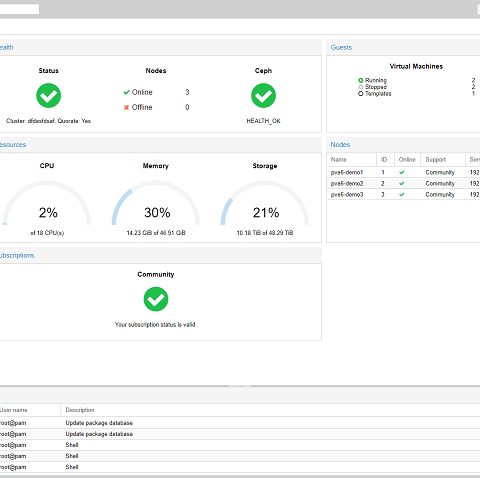Screen dimensions: 480x478
Task: Click the Offline nodes count 0
Action: coord(187,107)
